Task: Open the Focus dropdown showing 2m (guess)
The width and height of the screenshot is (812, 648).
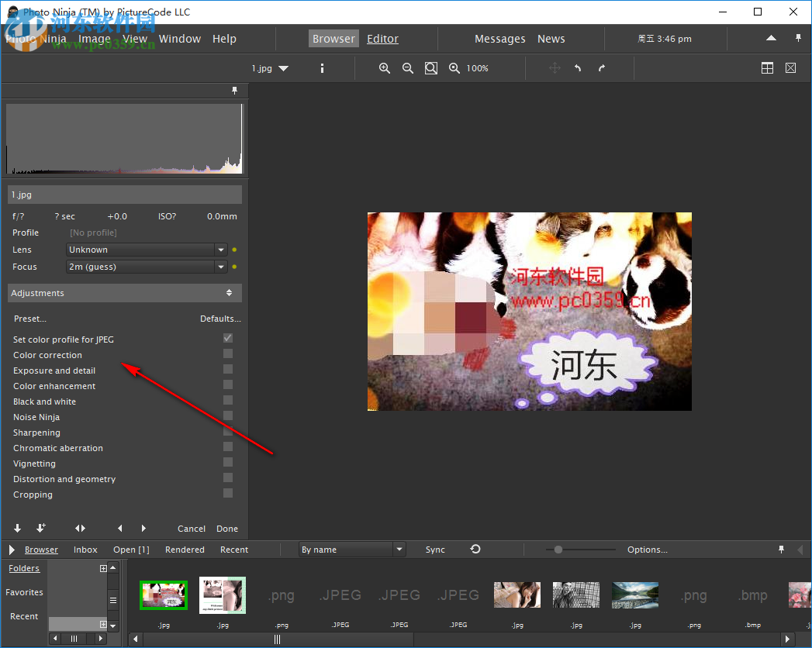Action: point(219,267)
